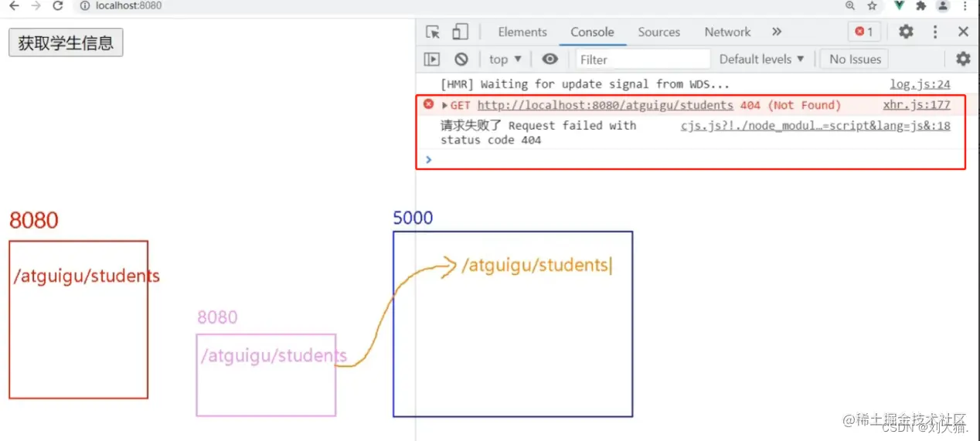
Task: Expand more DevTools tabs chevron
Action: point(777,32)
